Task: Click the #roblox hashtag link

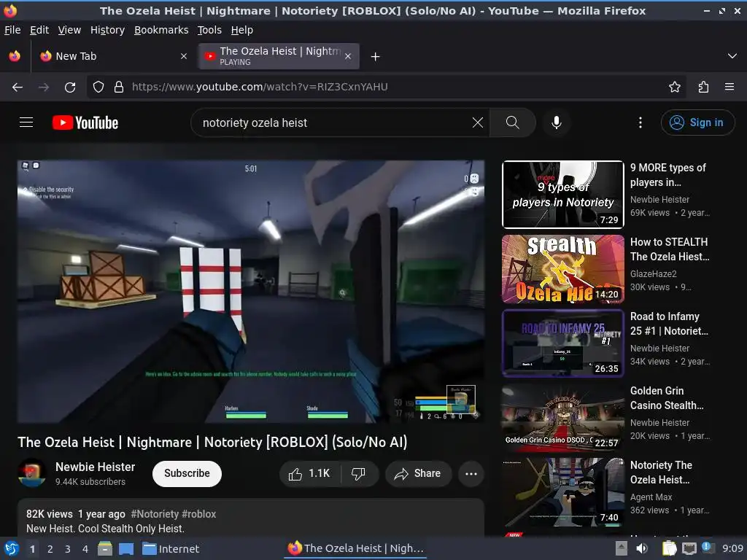Action: 199,514
